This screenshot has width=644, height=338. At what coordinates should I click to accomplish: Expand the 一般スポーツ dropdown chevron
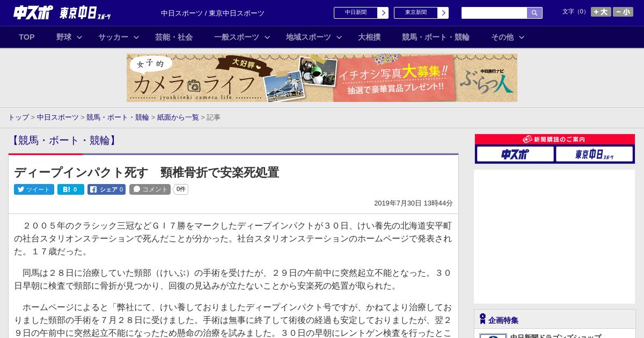[x=267, y=38]
